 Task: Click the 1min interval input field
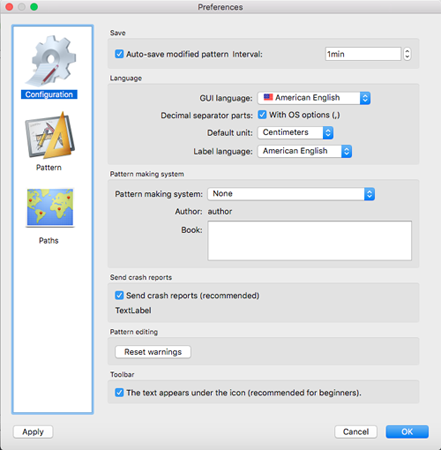363,54
